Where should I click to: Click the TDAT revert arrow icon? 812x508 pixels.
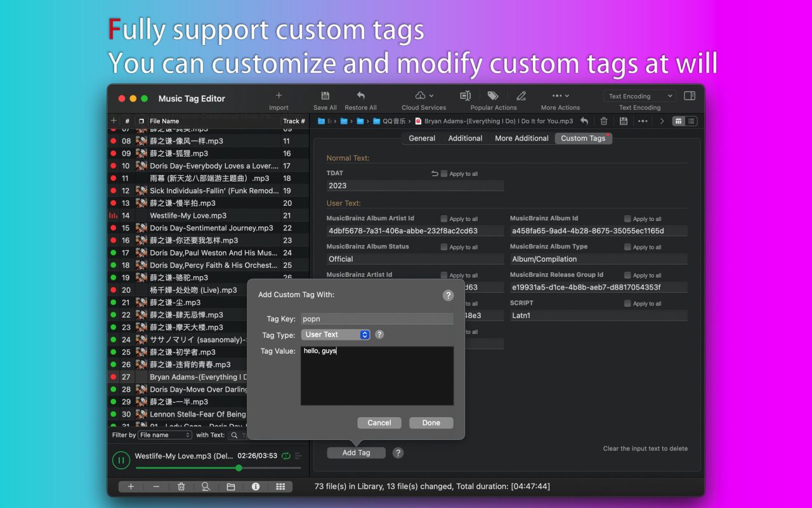[435, 173]
